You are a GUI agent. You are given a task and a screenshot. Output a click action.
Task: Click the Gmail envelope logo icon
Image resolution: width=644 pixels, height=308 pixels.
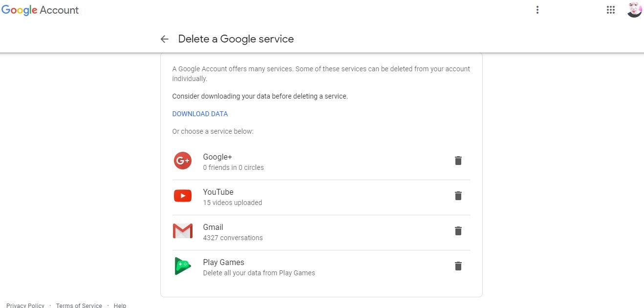pyautogui.click(x=183, y=231)
